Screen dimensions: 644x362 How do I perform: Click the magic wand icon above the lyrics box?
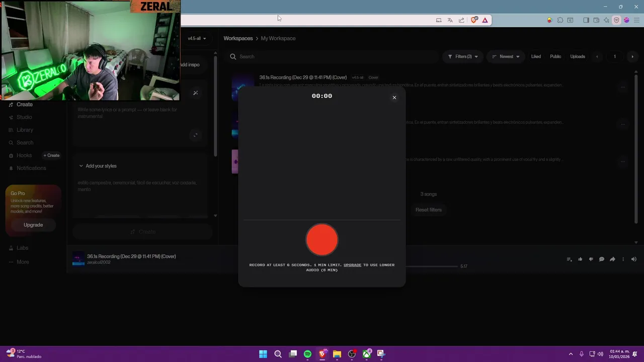[196, 93]
